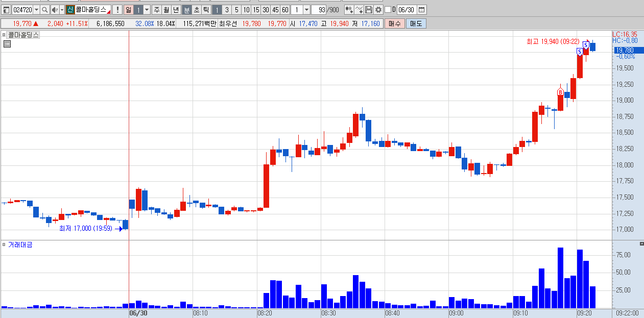Click the 32.08% value in quote bar
Screen dimensions: 644x318
[x=145, y=23]
